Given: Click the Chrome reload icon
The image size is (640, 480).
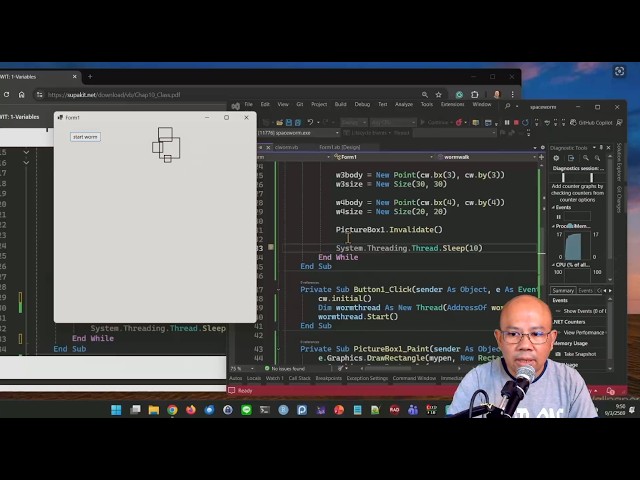Looking at the screenshot, I should 6,95.
